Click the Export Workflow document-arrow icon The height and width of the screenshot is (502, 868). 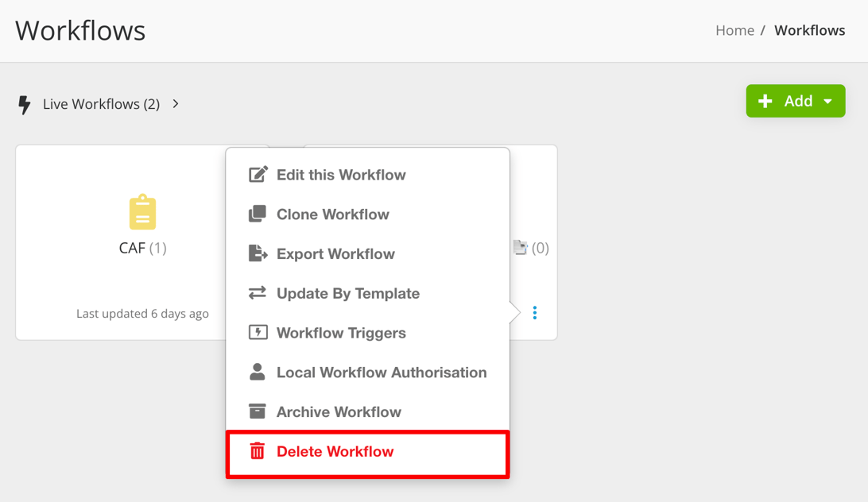coord(257,253)
